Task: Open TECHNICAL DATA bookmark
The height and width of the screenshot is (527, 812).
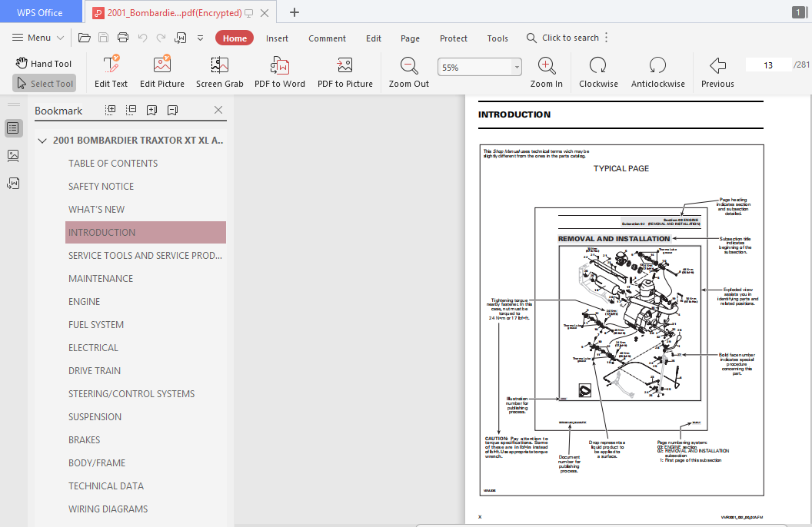Action: pos(105,486)
